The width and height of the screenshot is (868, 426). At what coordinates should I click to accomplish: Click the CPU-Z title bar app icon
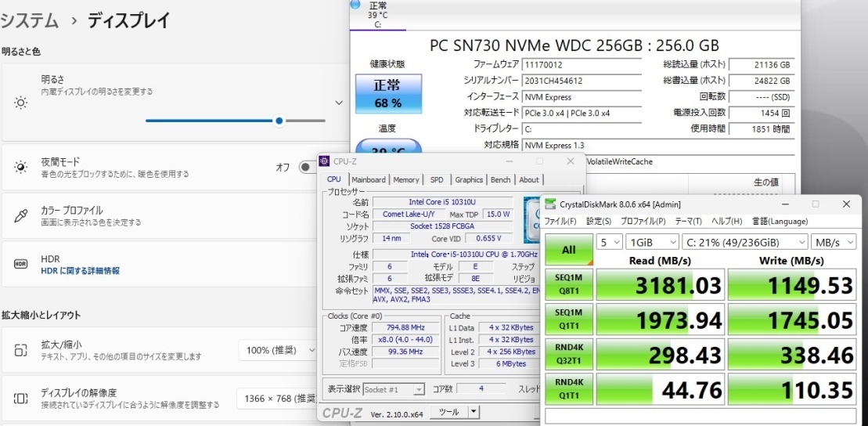(x=326, y=161)
